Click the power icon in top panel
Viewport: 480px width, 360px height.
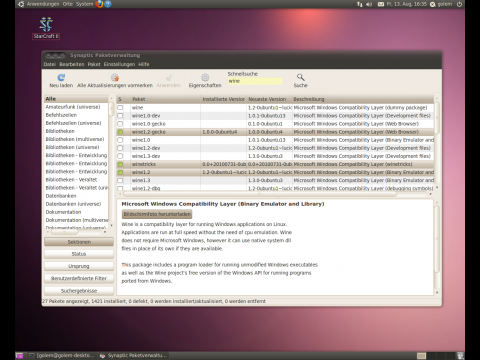[459, 4]
